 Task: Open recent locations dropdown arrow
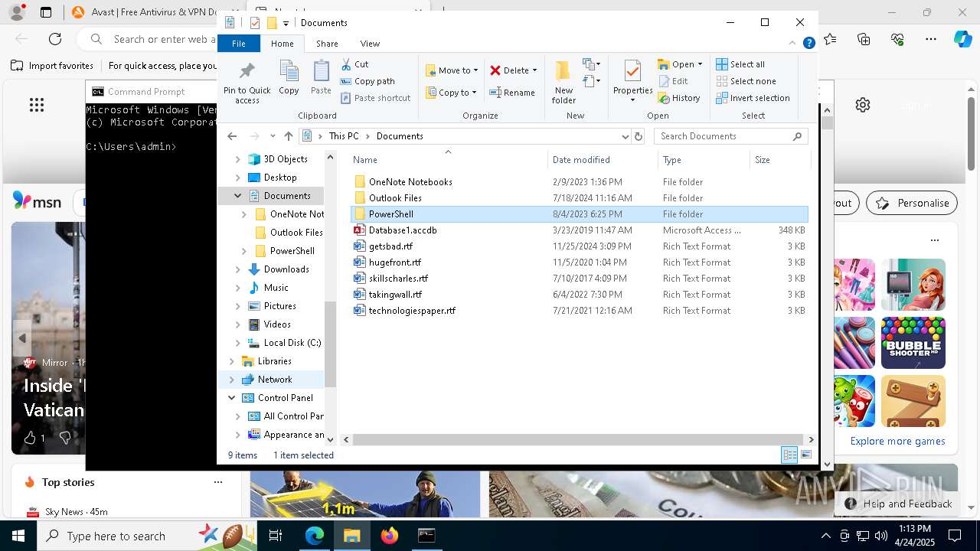(x=273, y=136)
